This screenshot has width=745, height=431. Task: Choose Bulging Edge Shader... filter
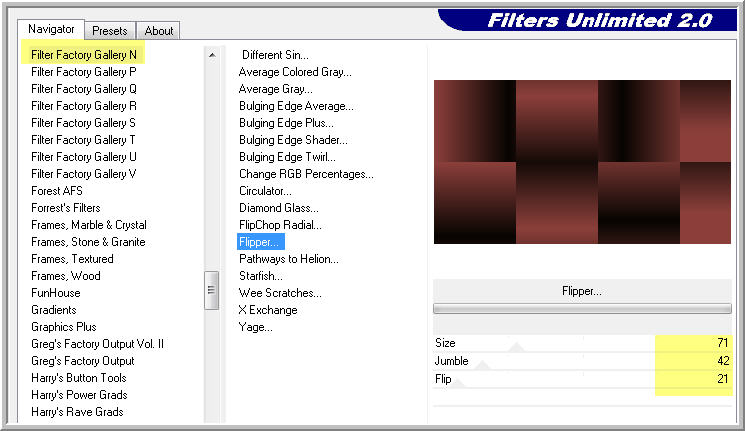point(293,140)
